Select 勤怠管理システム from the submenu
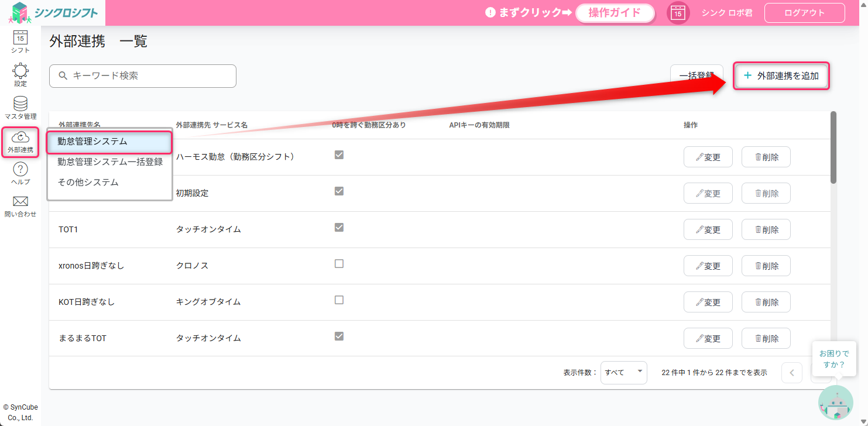Image resolution: width=868 pixels, height=426 pixels. 109,142
